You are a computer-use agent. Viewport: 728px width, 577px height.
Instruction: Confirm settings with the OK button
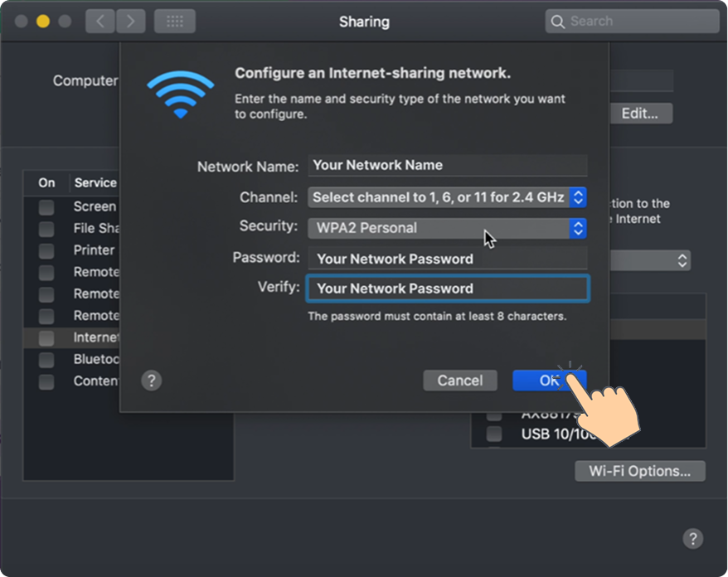point(549,380)
